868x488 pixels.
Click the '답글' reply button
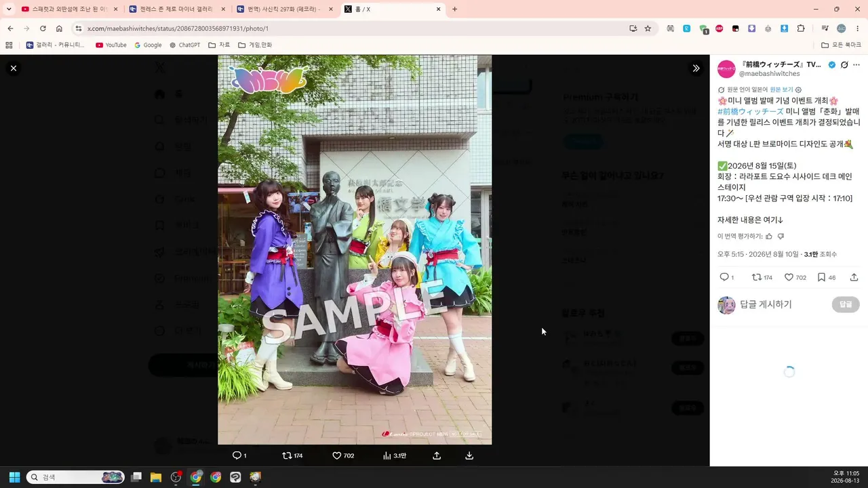click(846, 304)
